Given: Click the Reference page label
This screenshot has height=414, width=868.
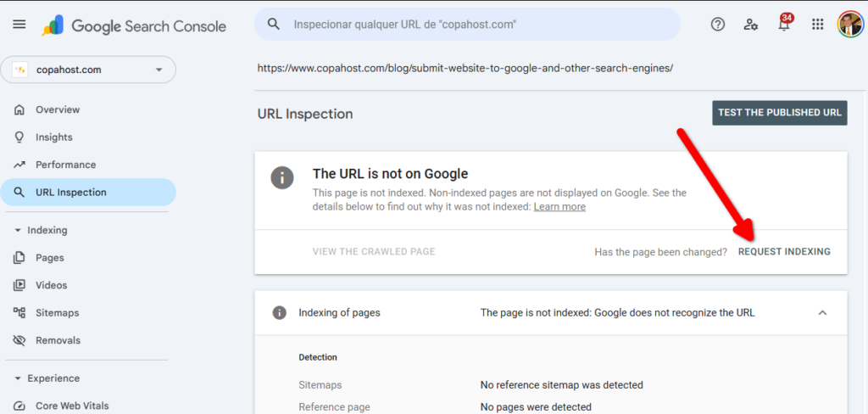Looking at the screenshot, I should (334, 407).
